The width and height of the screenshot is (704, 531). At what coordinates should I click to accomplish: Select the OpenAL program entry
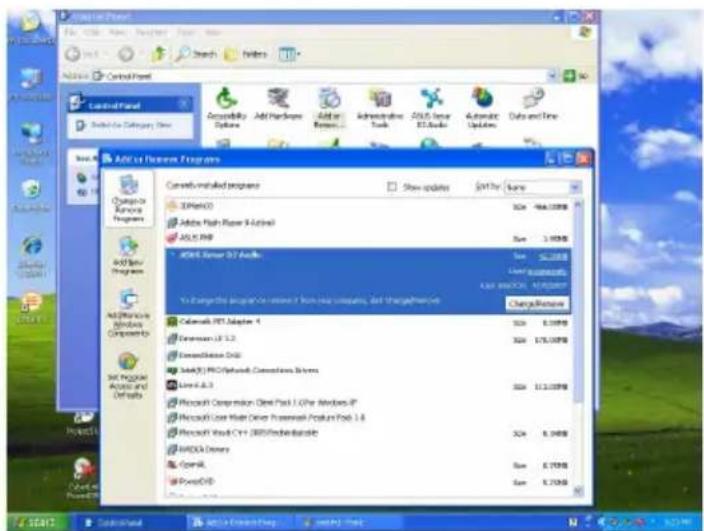tap(368, 465)
